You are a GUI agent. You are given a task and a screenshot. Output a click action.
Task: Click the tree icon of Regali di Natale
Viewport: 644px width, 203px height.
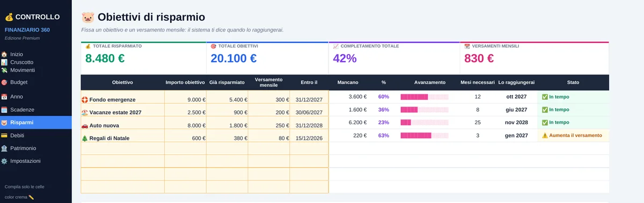coord(85,138)
